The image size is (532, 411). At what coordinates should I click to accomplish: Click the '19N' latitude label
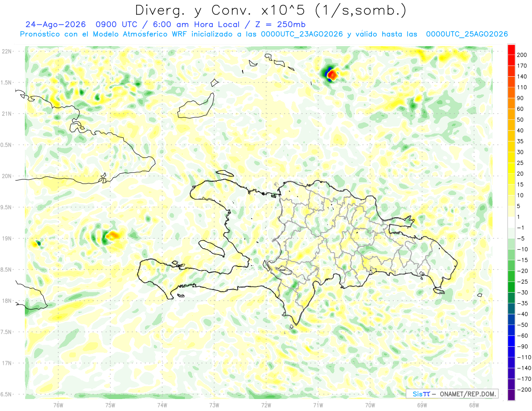7,239
